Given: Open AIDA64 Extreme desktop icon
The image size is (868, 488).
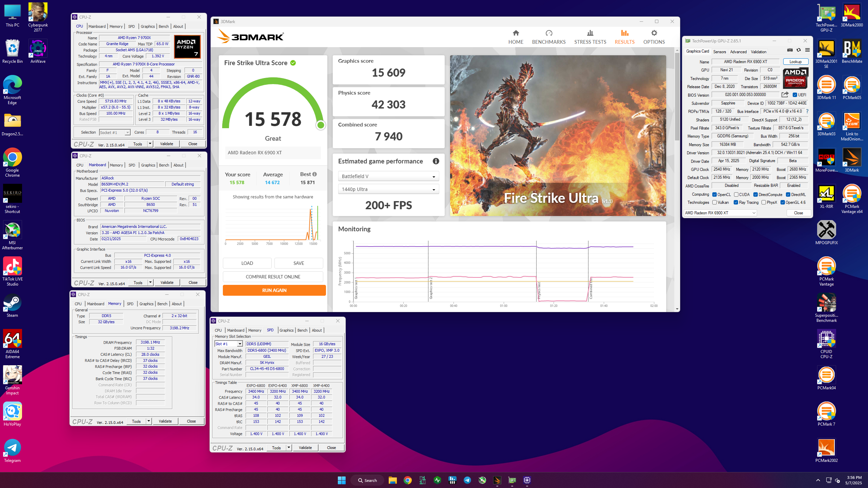Looking at the screenshot, I should pos(12,344).
